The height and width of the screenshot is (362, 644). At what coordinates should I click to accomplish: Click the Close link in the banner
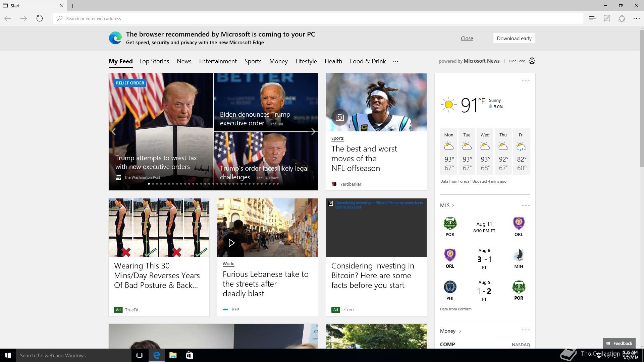click(x=467, y=38)
